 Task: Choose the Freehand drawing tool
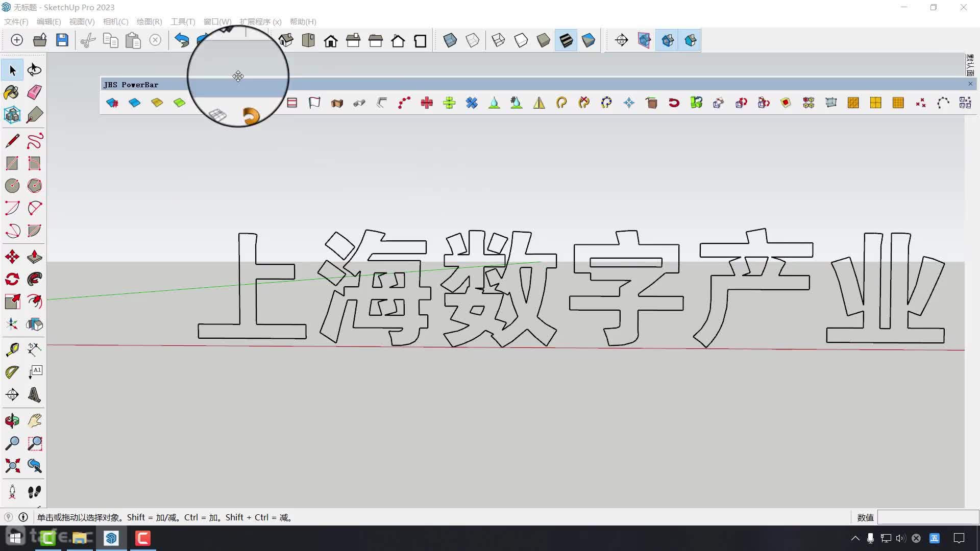coord(34,140)
